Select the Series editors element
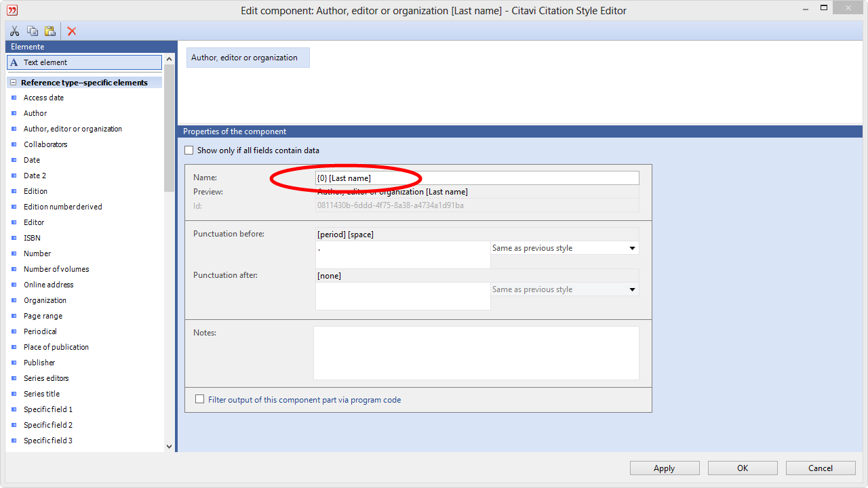868x488 pixels. pyautogui.click(x=46, y=378)
